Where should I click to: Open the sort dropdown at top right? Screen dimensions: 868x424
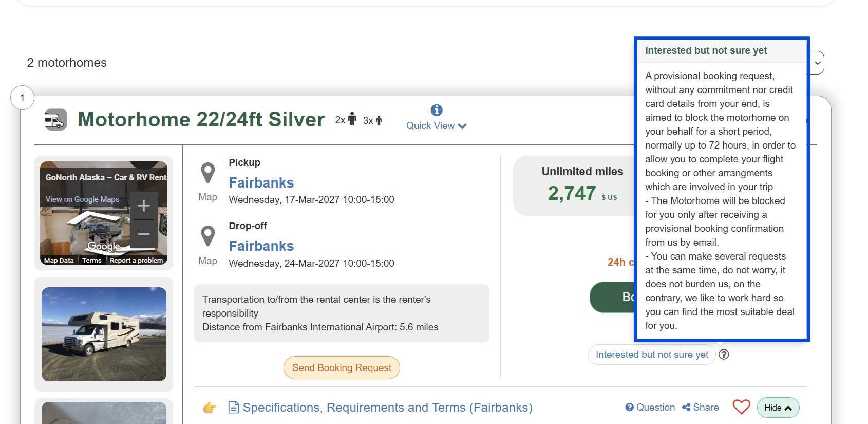pos(817,63)
